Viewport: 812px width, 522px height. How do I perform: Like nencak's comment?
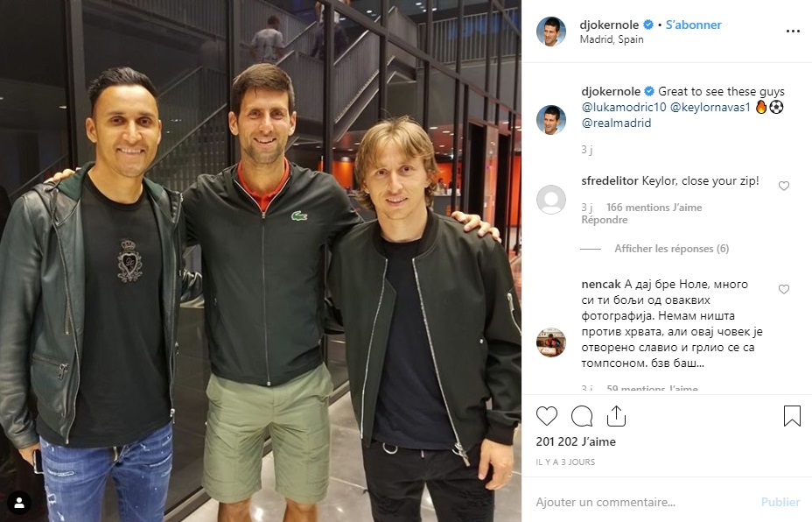(x=784, y=289)
